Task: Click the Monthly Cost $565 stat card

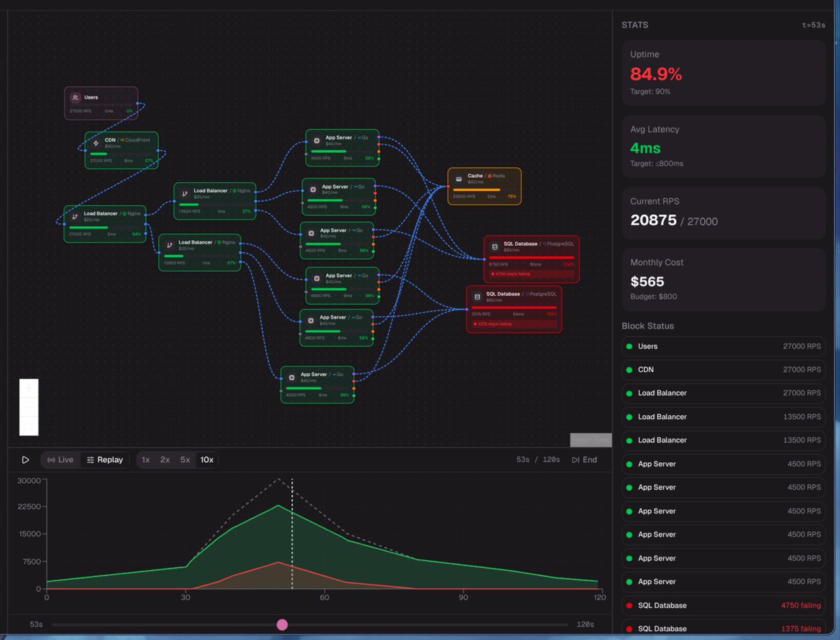Action: (x=723, y=280)
